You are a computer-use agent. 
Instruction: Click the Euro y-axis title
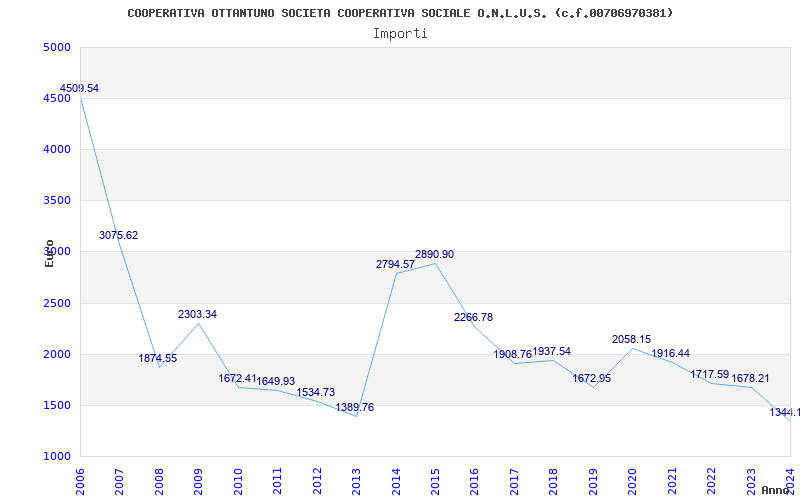tap(49, 253)
